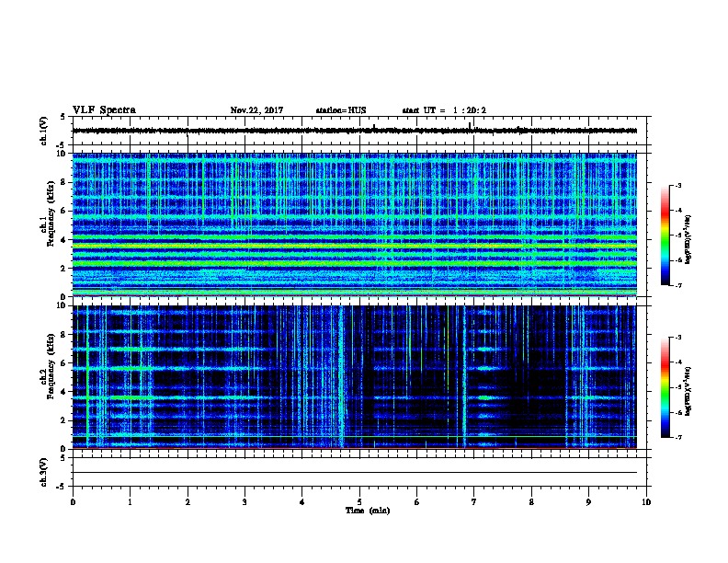728x563 pixels.
Task: Click the "1" tick on the Time axis
Action: coord(131,502)
